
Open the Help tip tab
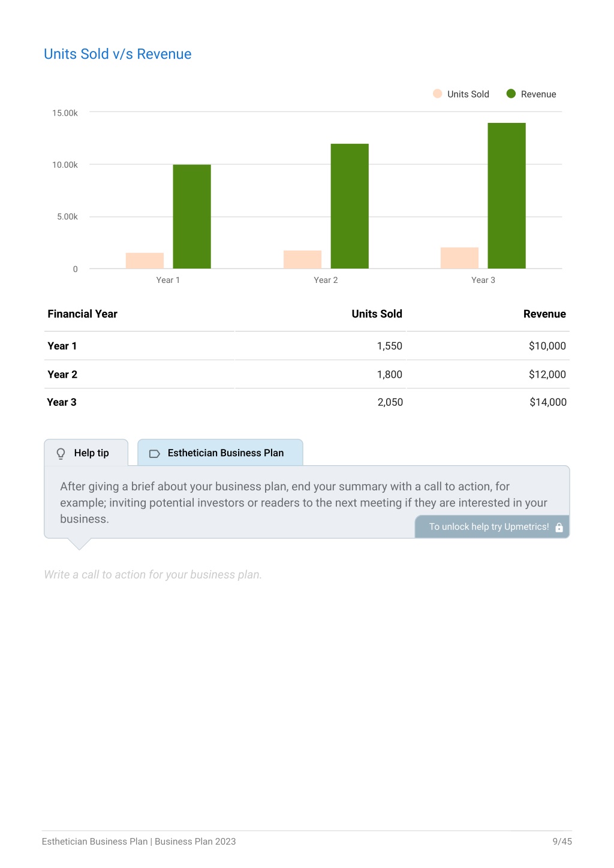click(x=86, y=453)
